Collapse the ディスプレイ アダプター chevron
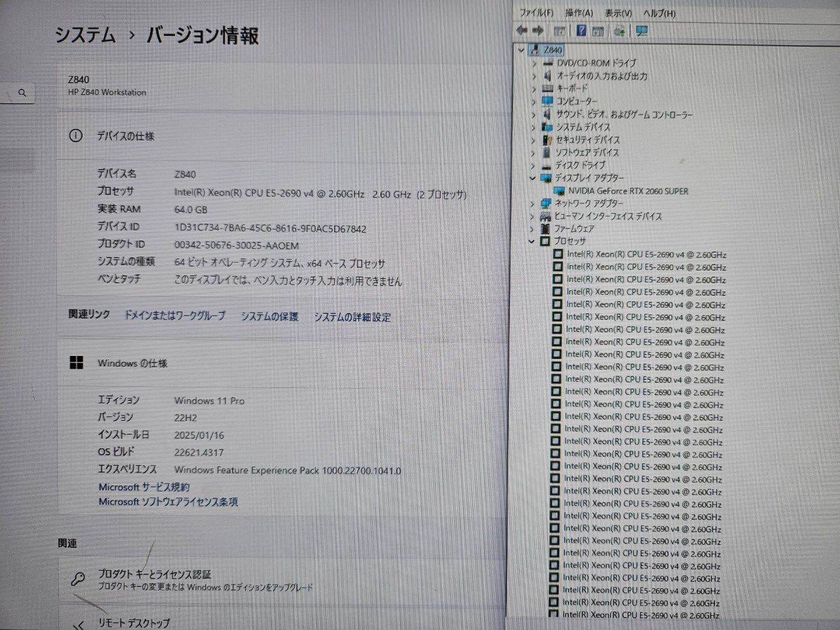Image resolution: width=840 pixels, height=630 pixels. click(532, 178)
